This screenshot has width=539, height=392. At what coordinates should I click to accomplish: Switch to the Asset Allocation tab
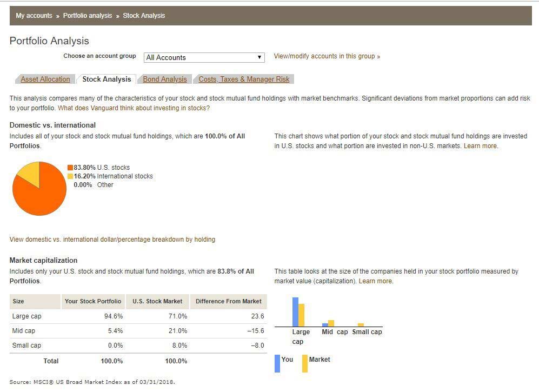pos(45,79)
